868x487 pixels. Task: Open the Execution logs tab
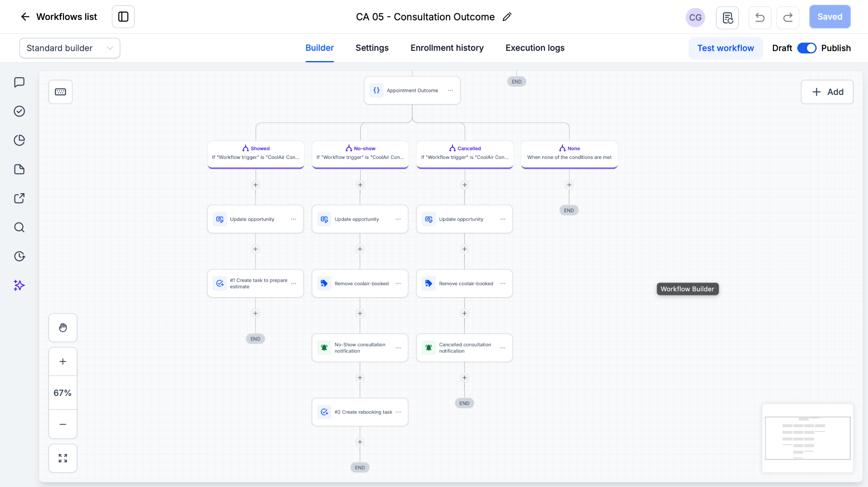[x=535, y=48]
